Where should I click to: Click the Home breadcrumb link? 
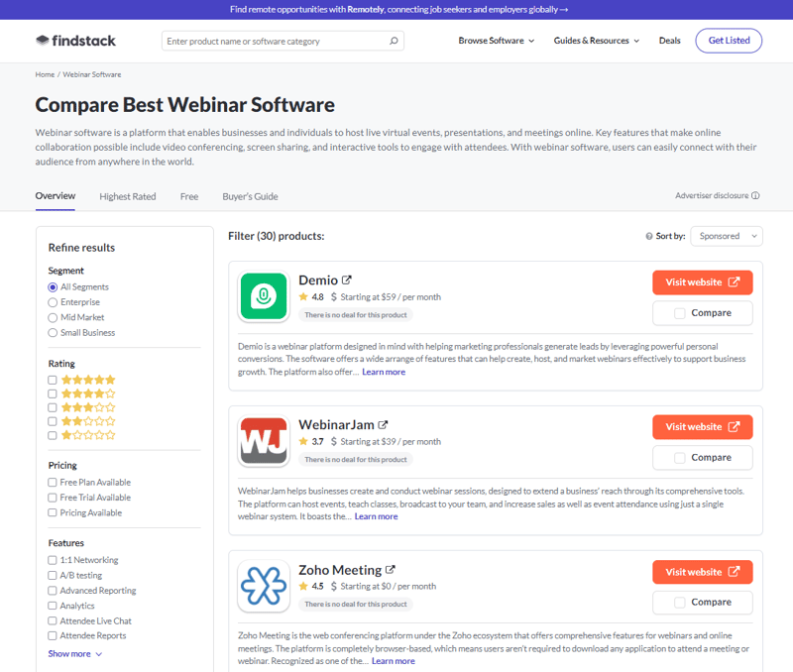pos(45,74)
